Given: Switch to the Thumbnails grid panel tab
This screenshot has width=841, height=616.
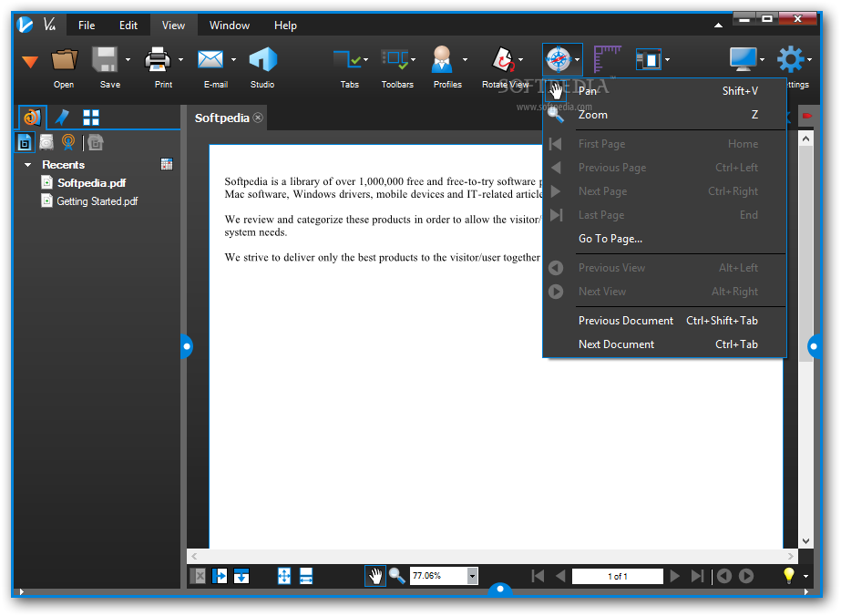Looking at the screenshot, I should click(90, 118).
